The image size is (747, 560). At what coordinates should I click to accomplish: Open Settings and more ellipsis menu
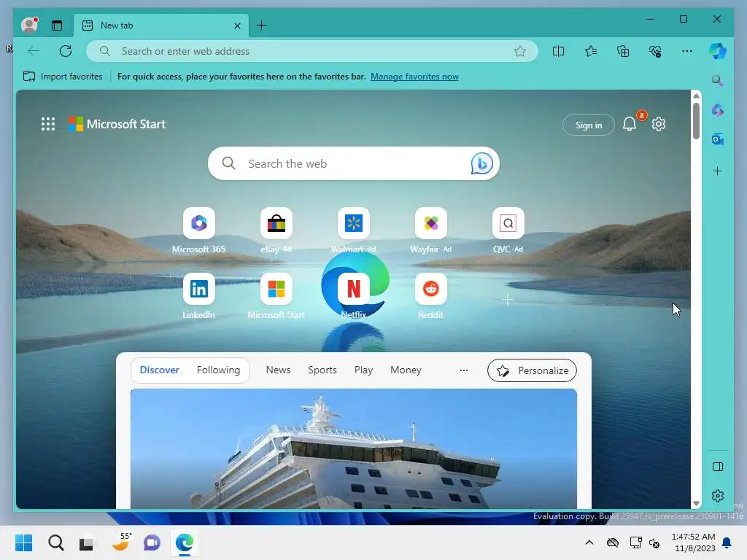pos(687,51)
